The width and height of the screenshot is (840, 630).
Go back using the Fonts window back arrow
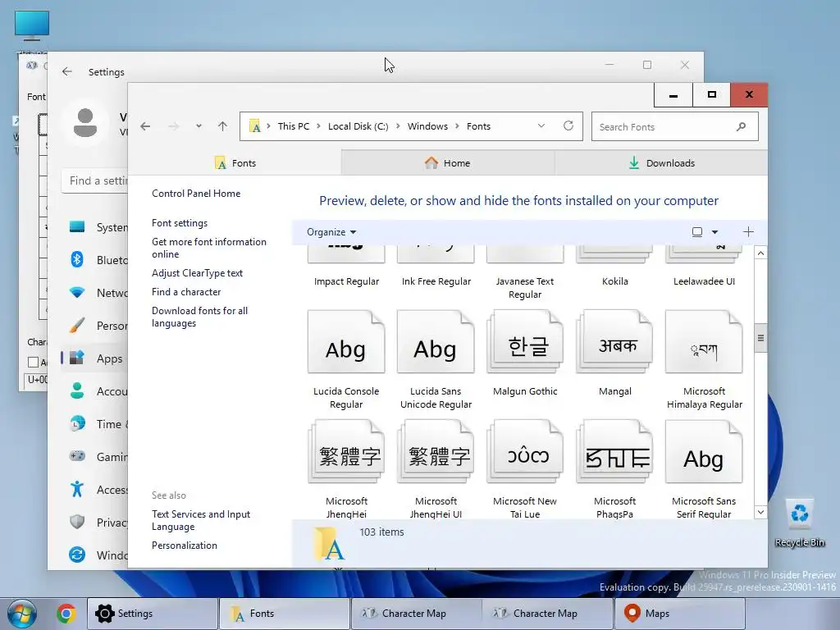point(145,126)
